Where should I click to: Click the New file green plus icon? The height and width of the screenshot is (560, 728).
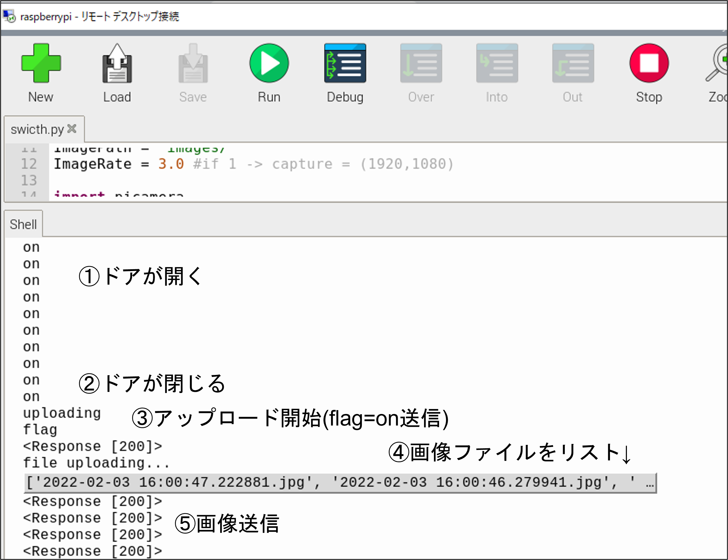click(x=41, y=63)
